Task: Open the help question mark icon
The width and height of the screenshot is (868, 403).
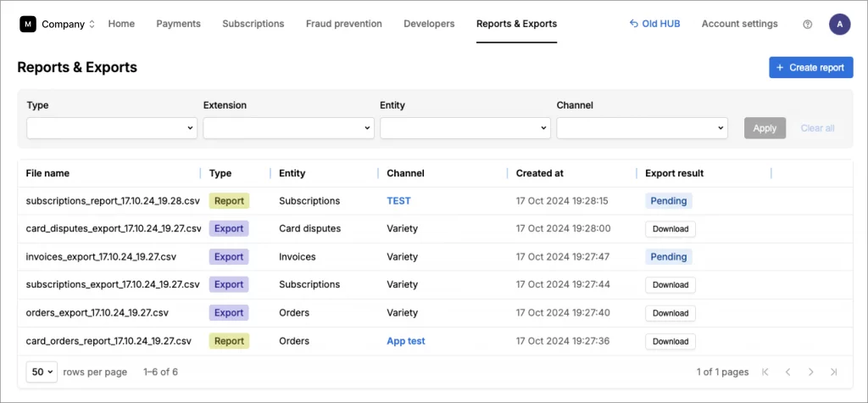Action: pyautogui.click(x=807, y=25)
